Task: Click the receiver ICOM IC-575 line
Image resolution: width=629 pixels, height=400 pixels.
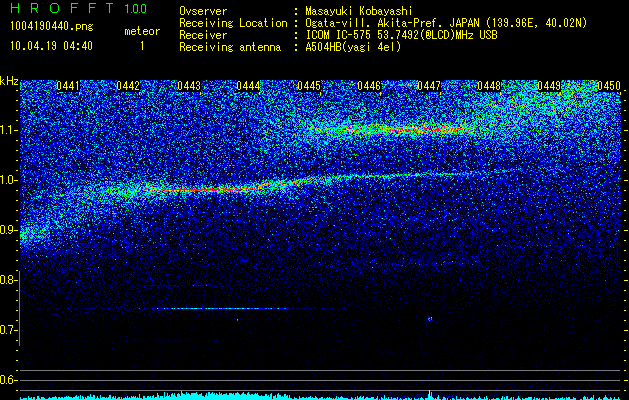Action: (x=401, y=35)
